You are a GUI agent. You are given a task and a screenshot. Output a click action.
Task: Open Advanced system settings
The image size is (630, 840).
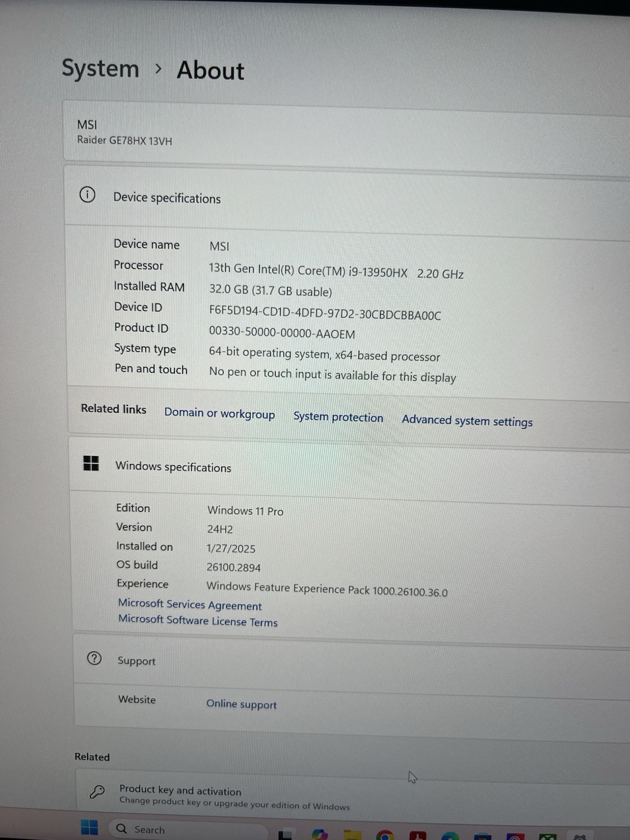467,421
